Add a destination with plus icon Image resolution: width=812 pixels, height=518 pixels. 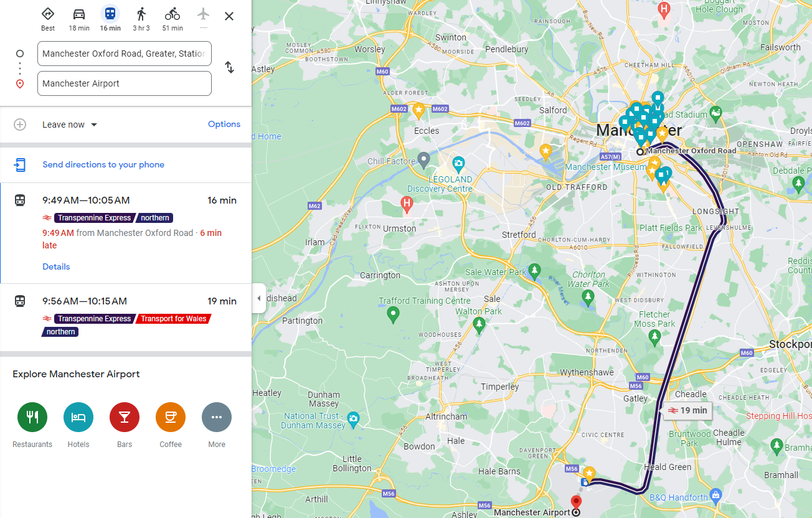(x=20, y=125)
